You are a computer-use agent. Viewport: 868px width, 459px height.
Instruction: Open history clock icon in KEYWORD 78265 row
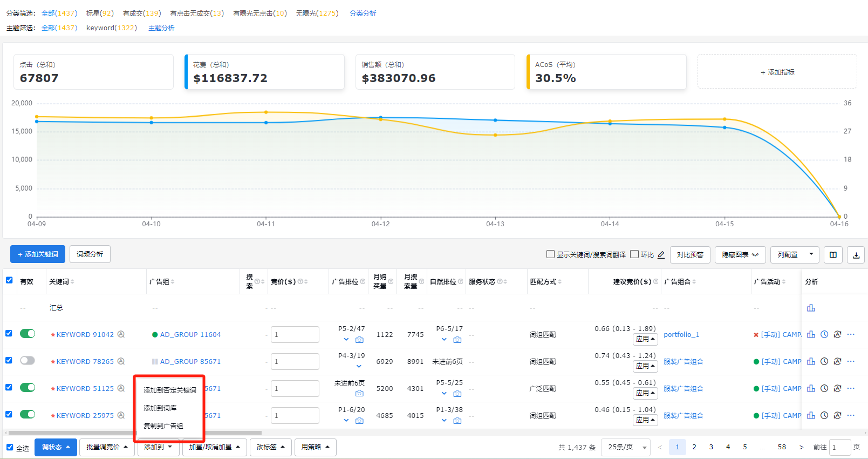[824, 361]
